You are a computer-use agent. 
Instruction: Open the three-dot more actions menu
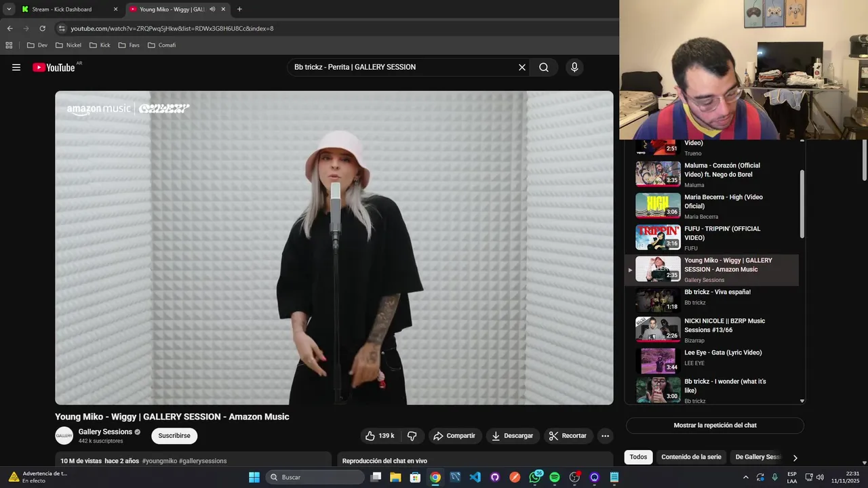tap(606, 436)
